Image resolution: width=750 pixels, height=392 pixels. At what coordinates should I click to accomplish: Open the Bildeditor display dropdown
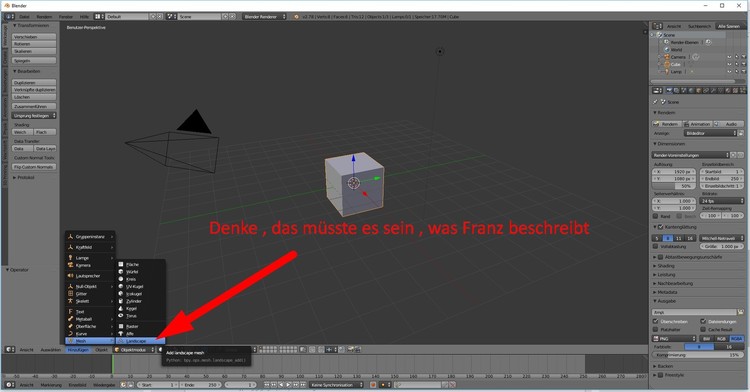pos(710,133)
